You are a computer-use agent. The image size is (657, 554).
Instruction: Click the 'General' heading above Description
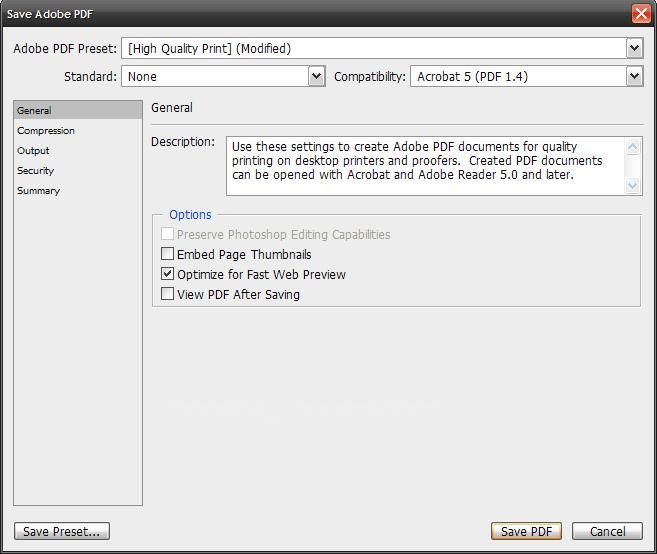click(x=172, y=108)
